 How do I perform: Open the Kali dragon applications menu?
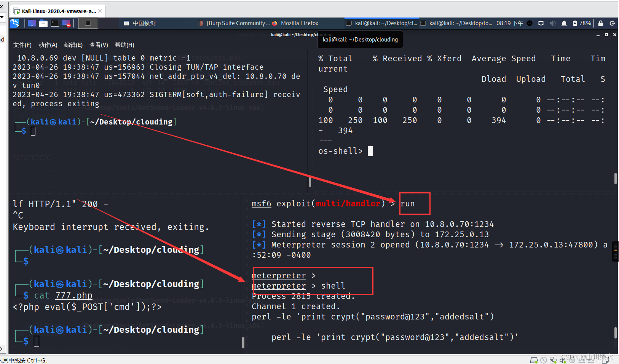(x=14, y=23)
